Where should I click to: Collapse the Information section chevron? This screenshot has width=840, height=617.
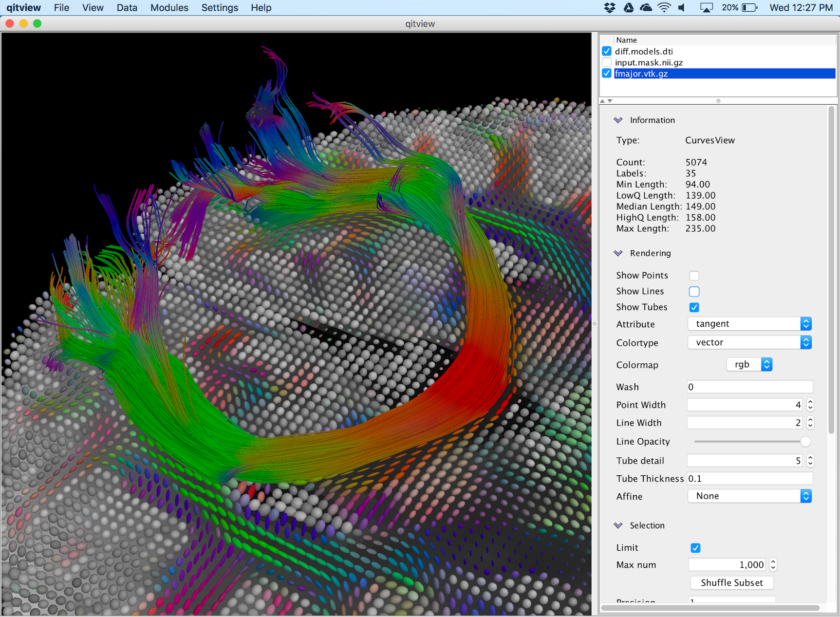tap(618, 120)
